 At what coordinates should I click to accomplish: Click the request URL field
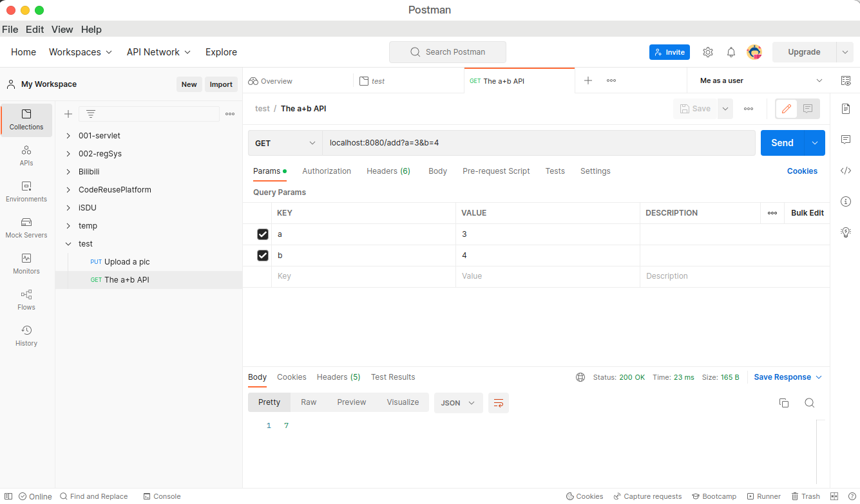click(539, 143)
